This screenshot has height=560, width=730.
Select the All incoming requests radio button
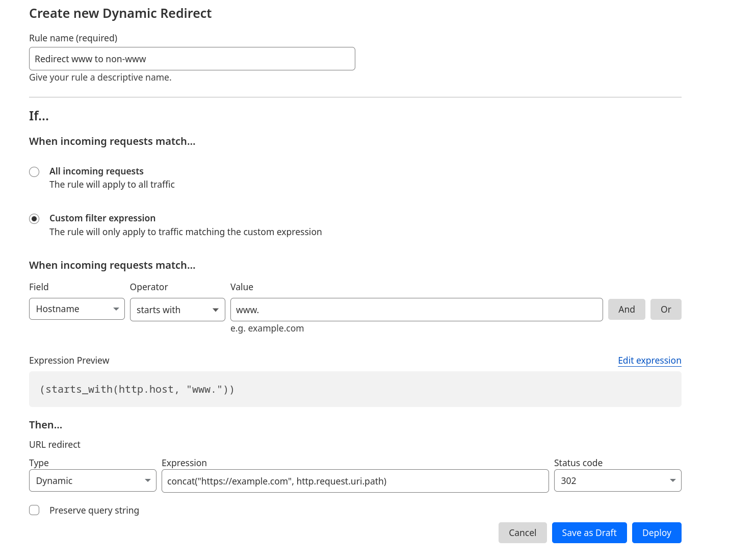click(34, 172)
